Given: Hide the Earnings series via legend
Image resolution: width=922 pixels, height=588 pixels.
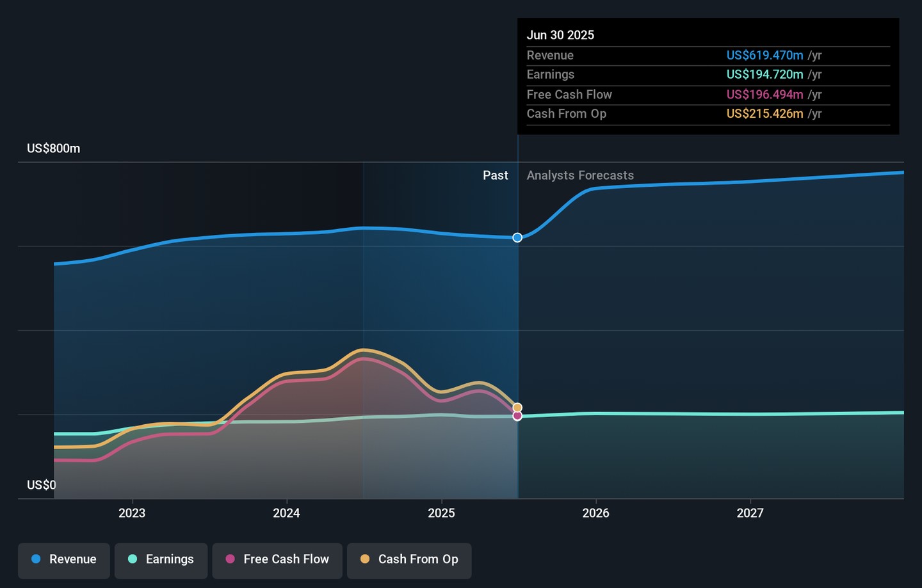Looking at the screenshot, I should (161, 560).
